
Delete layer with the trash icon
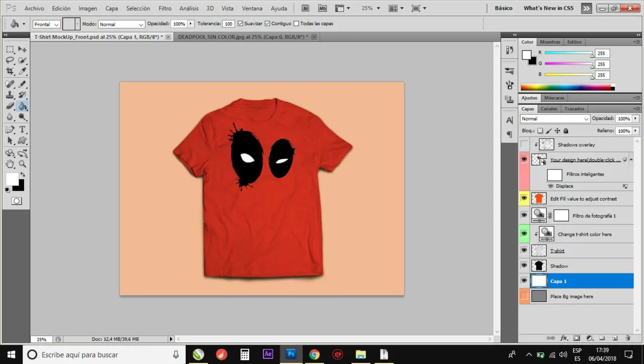[x=627, y=338]
